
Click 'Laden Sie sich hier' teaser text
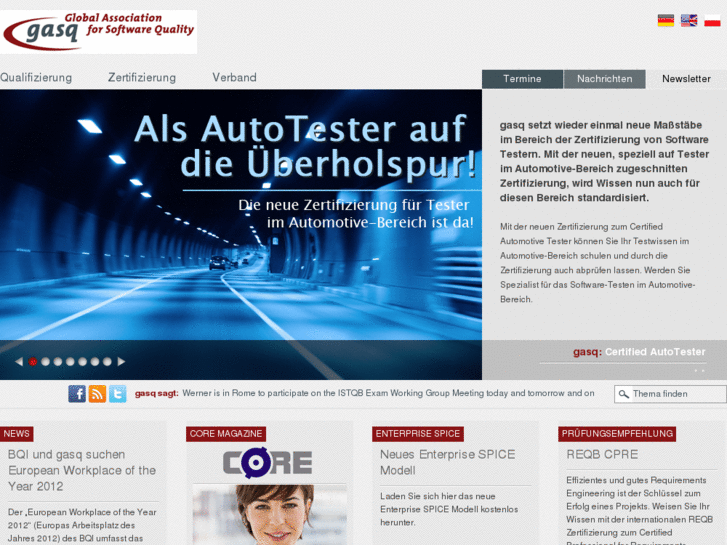(x=449, y=509)
